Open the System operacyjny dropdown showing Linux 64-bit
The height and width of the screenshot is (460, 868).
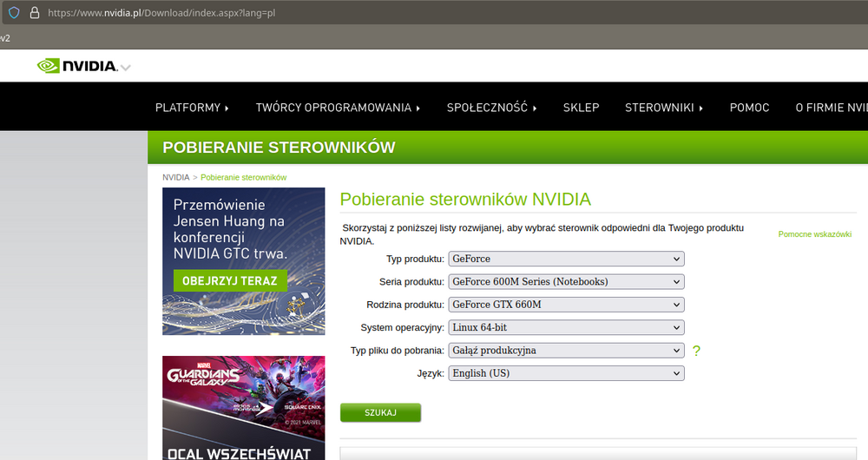[x=566, y=328]
